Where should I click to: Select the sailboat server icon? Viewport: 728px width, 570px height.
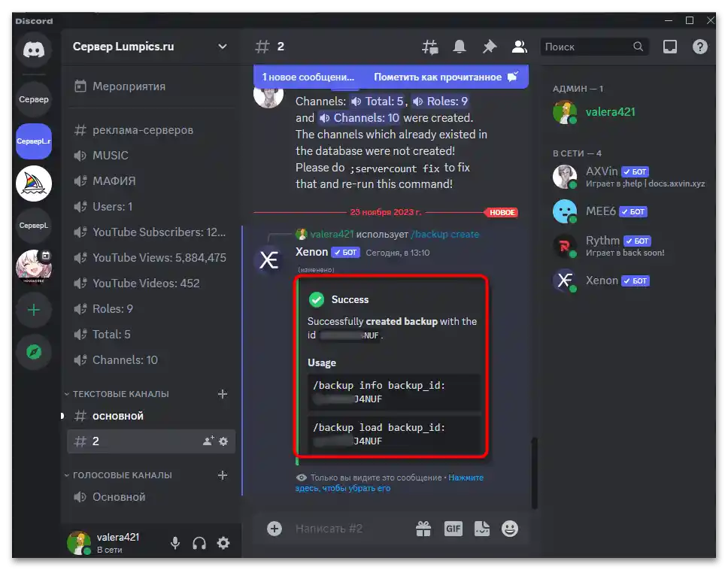click(x=34, y=183)
